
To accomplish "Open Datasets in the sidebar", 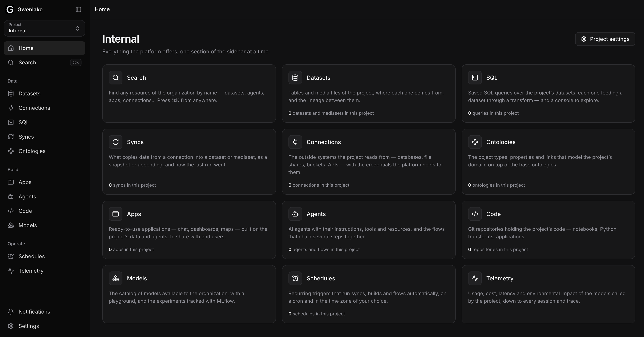I will (45, 93).
